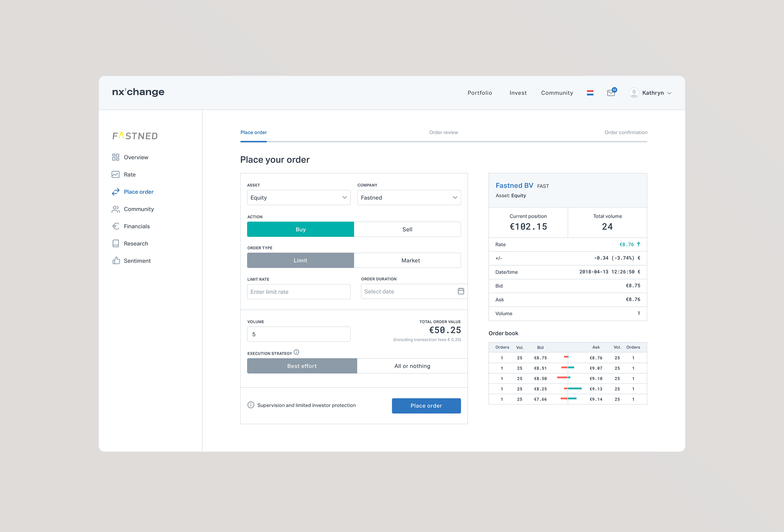Click the Select date field

[414, 291]
